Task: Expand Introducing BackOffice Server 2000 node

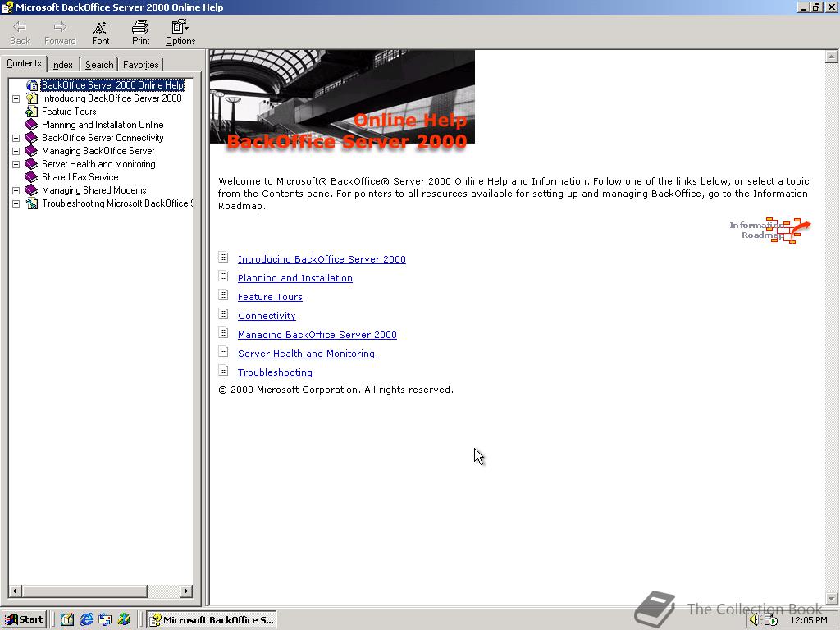Action: pyautogui.click(x=16, y=98)
